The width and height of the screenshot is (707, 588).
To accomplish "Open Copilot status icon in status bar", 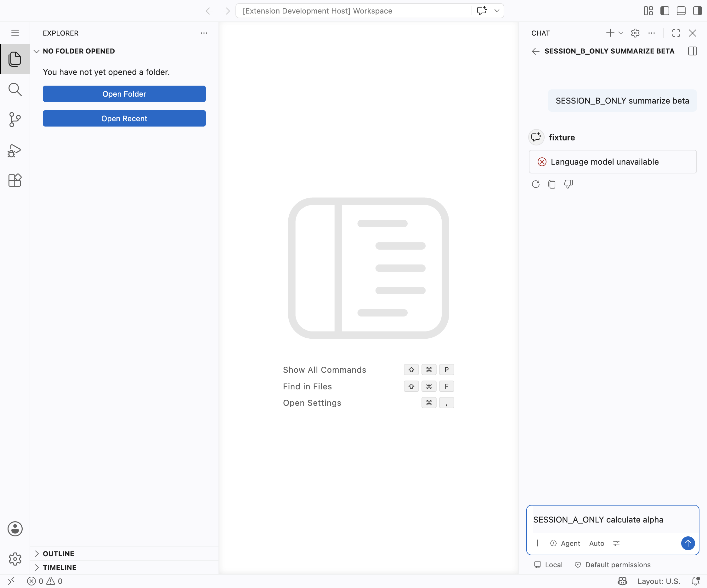I will (x=622, y=581).
